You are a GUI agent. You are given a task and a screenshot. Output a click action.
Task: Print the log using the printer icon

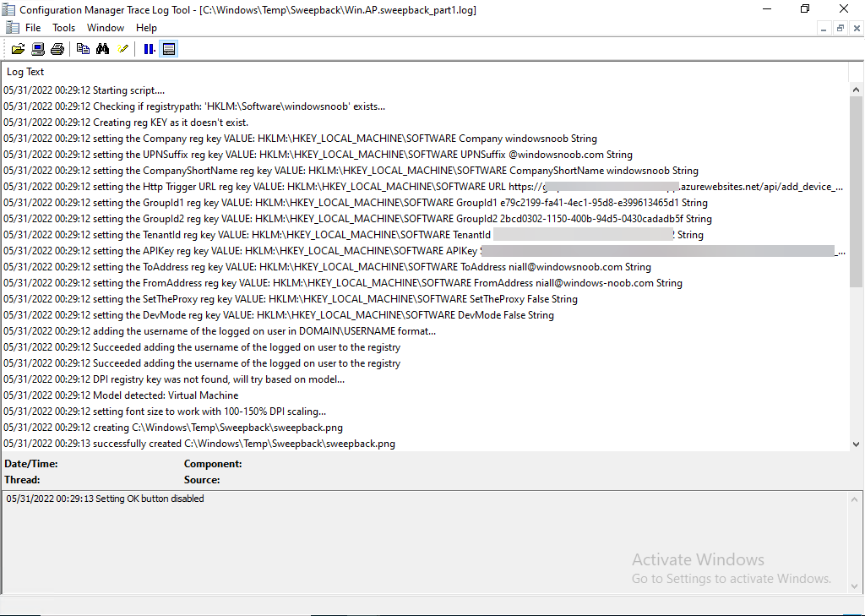57,49
